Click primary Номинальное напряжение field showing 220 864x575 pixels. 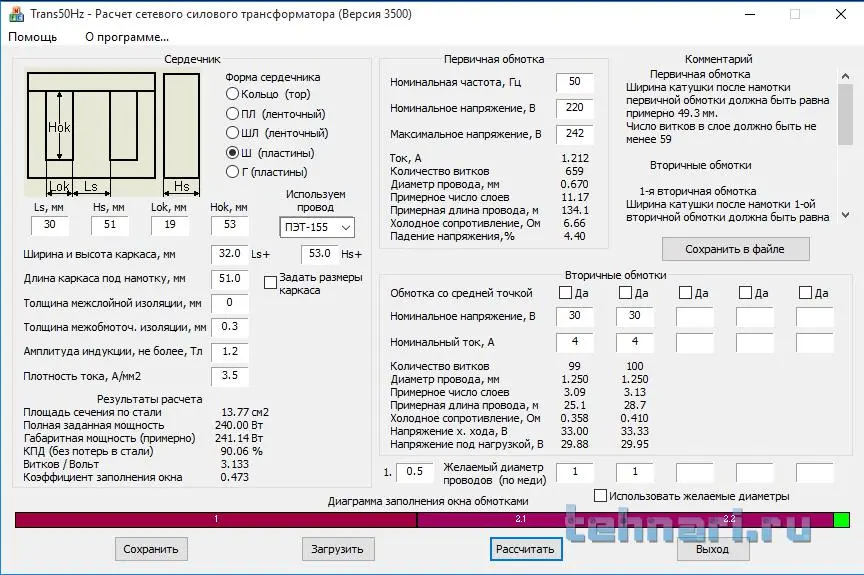click(575, 108)
